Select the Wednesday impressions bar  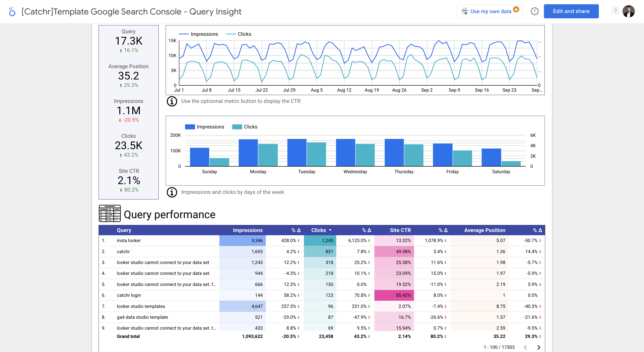click(x=345, y=152)
